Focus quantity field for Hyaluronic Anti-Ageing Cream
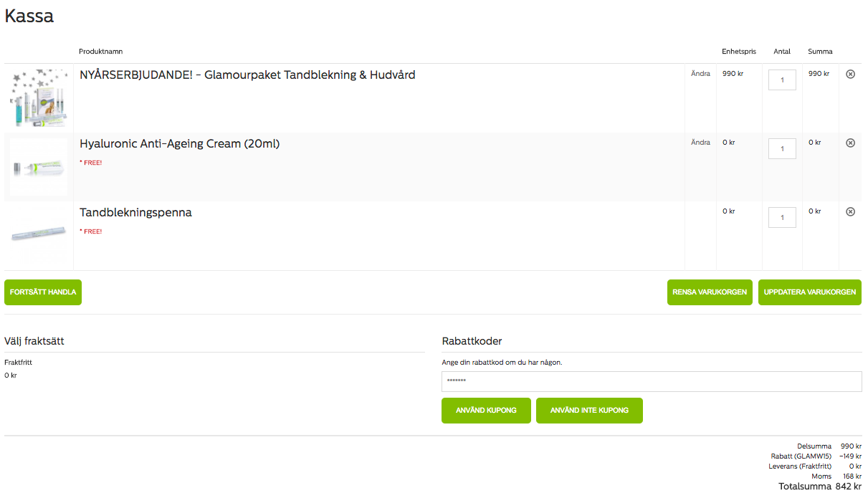 (782, 148)
